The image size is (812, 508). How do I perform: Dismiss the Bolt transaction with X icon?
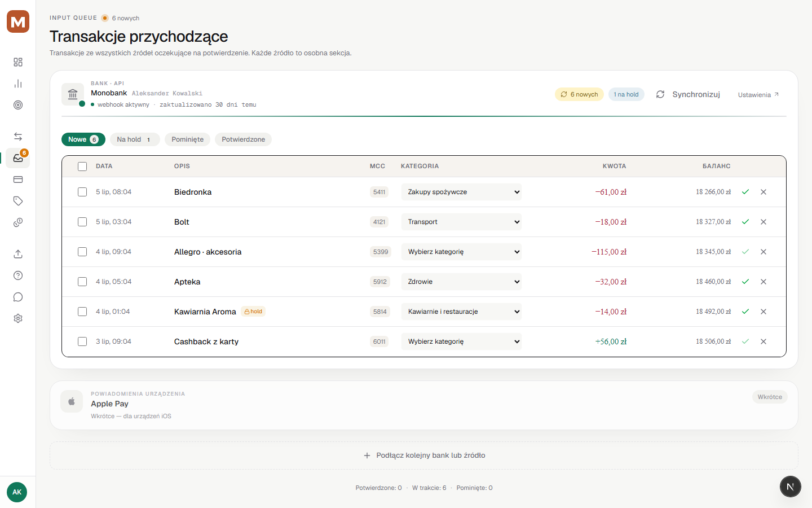(x=764, y=222)
